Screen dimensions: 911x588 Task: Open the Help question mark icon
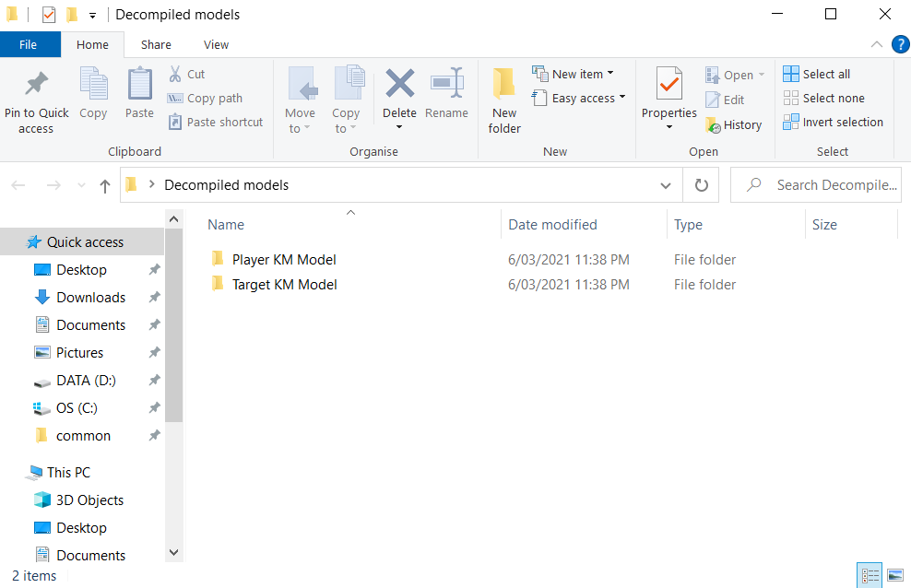[900, 44]
